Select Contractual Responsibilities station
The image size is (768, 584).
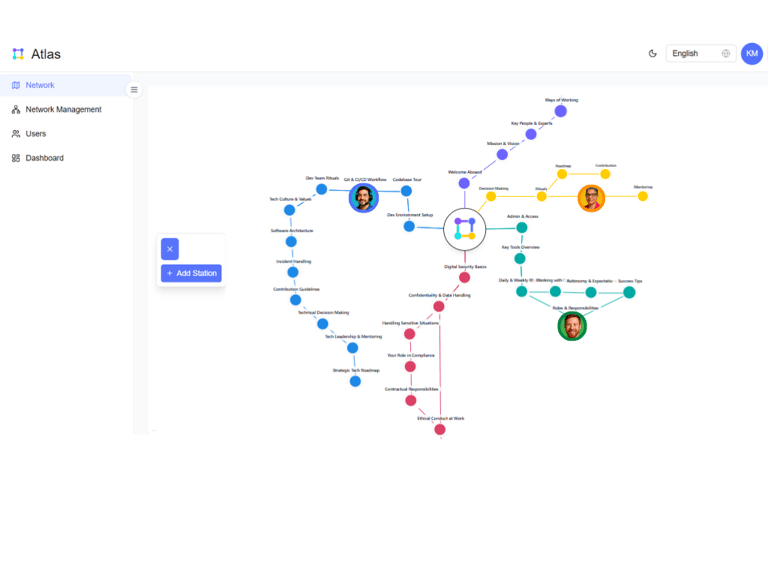[410, 400]
